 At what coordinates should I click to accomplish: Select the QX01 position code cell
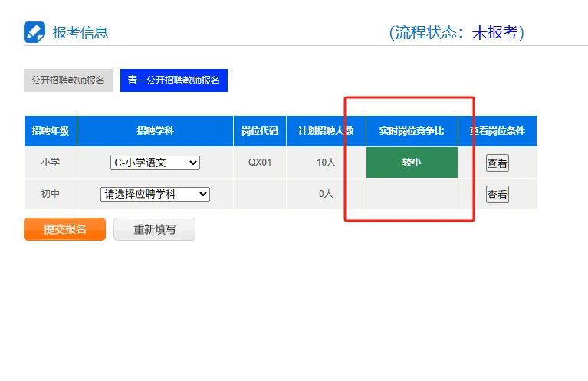point(260,163)
